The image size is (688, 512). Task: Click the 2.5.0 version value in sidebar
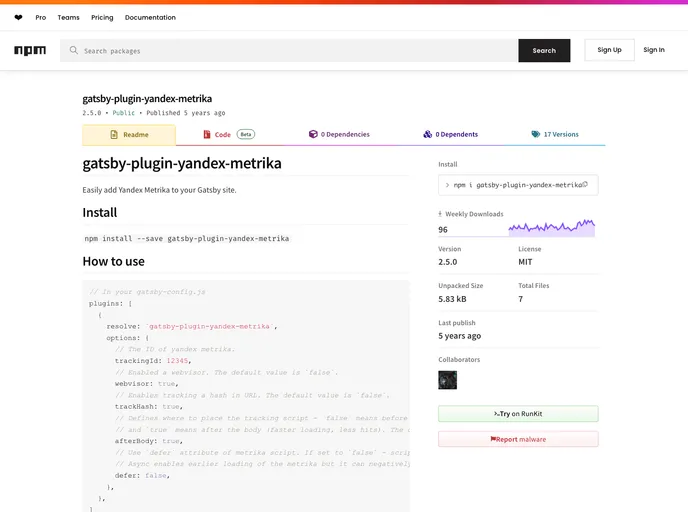click(448, 262)
